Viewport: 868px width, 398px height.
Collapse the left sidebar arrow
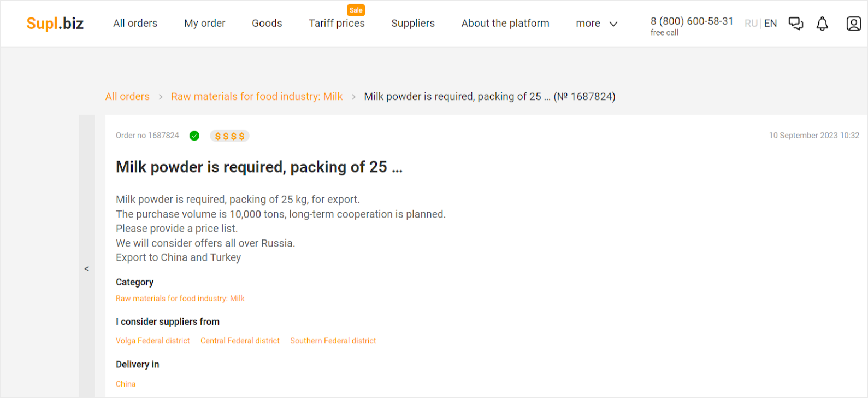tap(87, 268)
